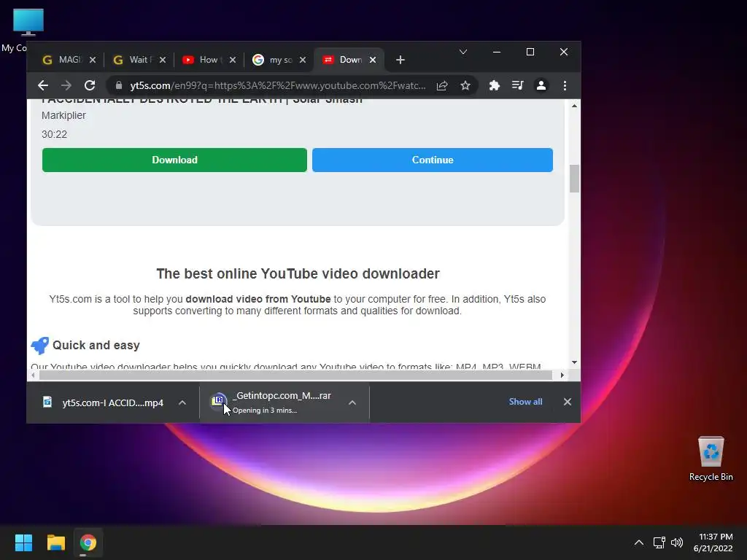Open the network icon in system tray
The image size is (747, 560).
pos(659,542)
